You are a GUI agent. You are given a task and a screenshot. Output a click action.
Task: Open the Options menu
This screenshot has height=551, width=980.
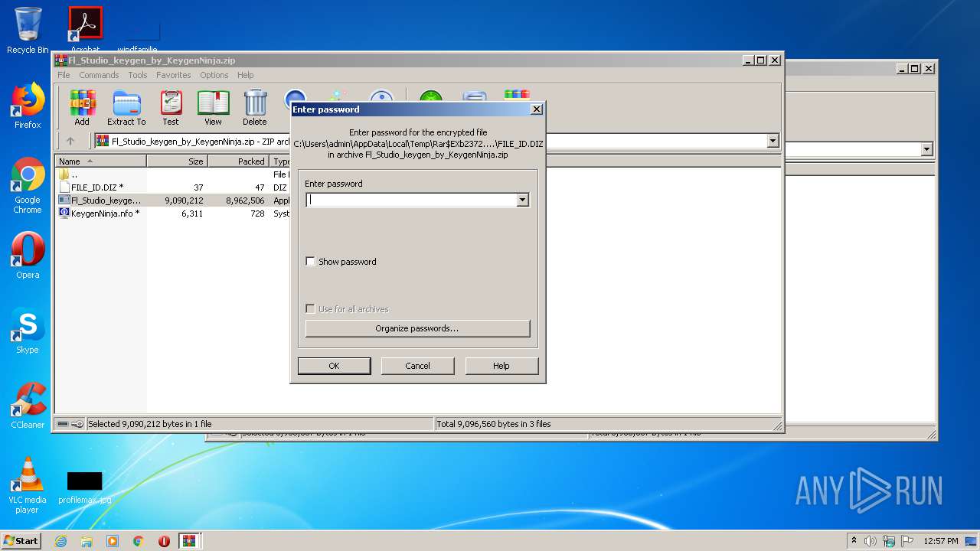click(x=214, y=75)
